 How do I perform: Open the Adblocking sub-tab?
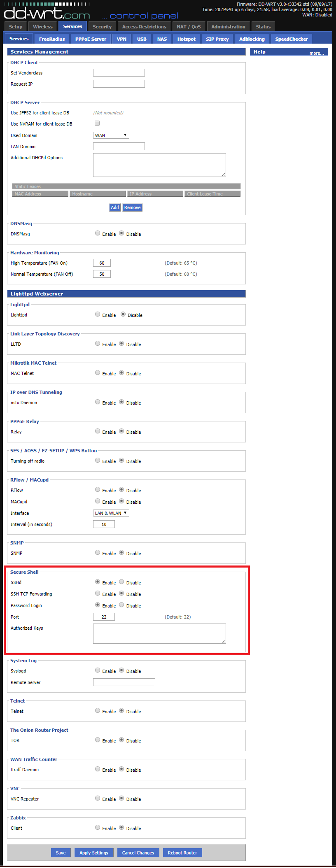(252, 39)
